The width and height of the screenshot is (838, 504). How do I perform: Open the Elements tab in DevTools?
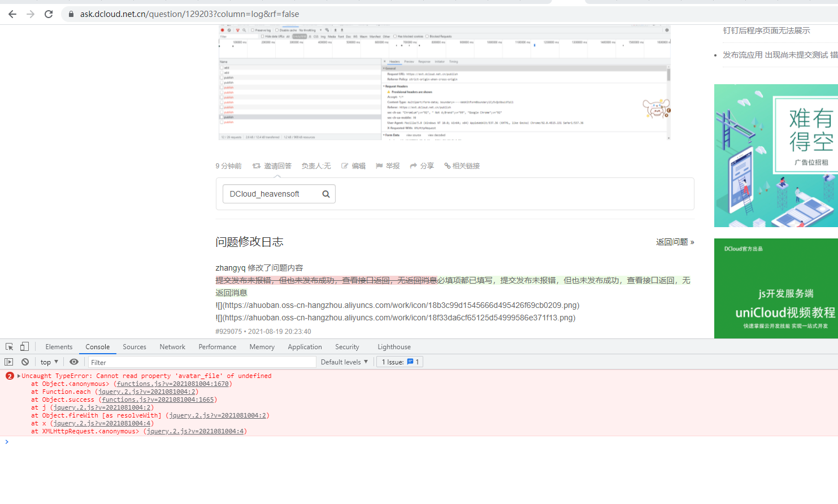click(x=59, y=347)
